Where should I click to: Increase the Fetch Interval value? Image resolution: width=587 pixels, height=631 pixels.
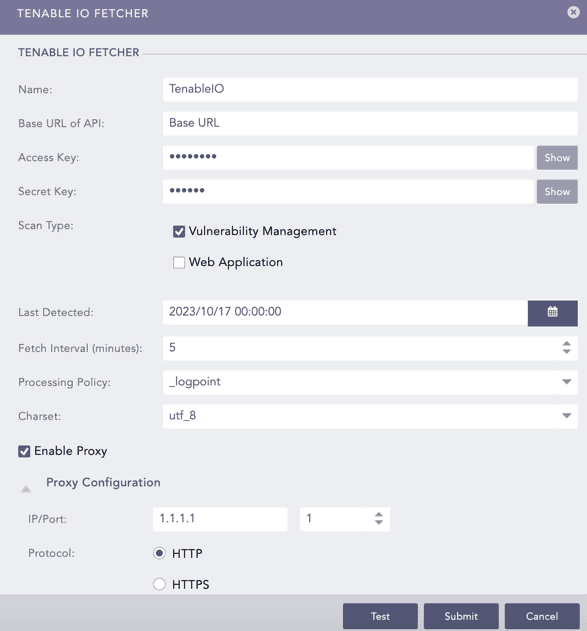566,344
